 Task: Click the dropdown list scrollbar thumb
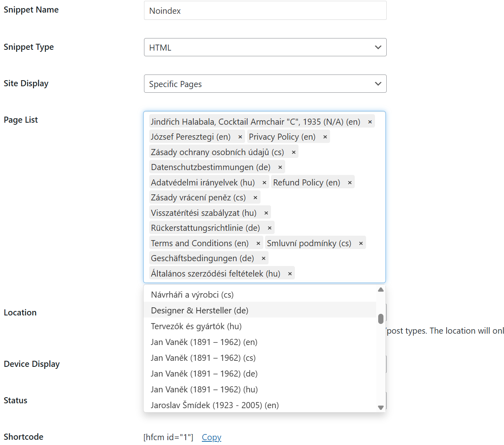click(381, 319)
